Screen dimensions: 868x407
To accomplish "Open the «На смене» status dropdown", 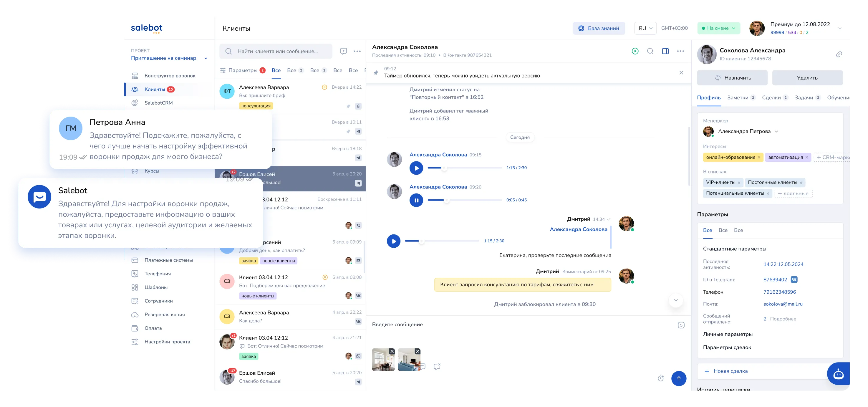I will (x=718, y=28).
